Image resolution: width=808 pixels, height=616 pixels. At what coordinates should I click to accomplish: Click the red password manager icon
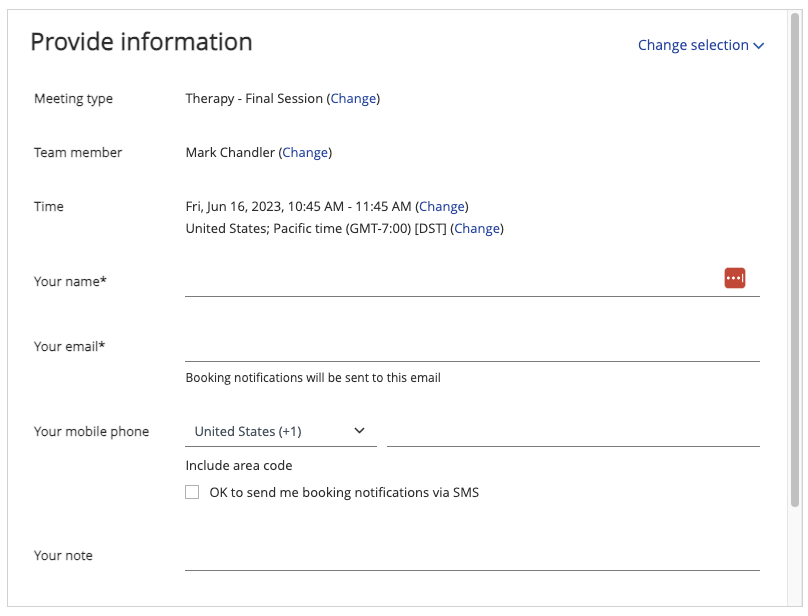pyautogui.click(x=734, y=278)
